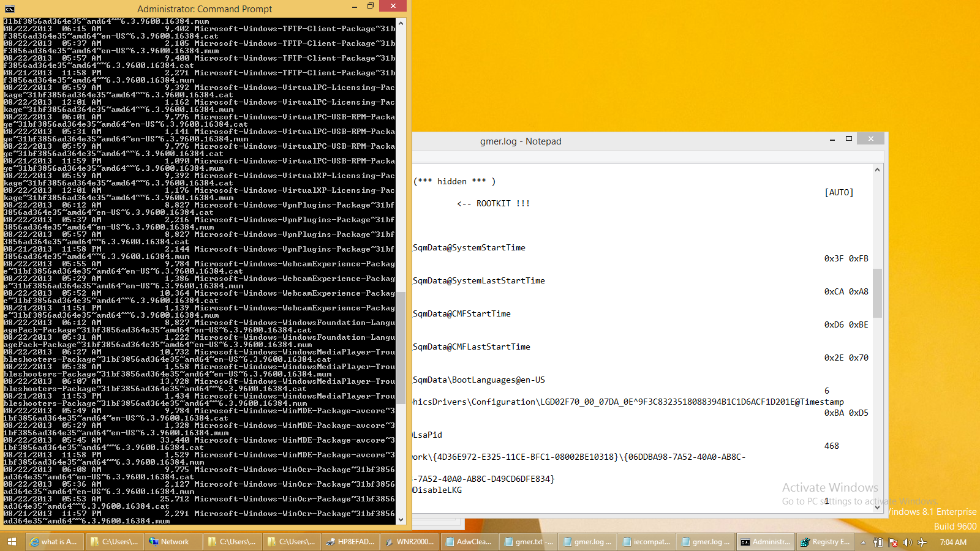
Task: Switch to 'what is A...' Internet Explorer taskbar item
Action: tap(53, 542)
